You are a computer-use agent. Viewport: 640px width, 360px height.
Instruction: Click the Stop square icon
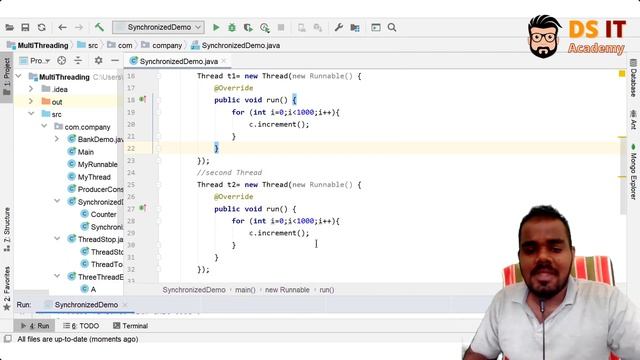pyautogui.click(x=281, y=27)
